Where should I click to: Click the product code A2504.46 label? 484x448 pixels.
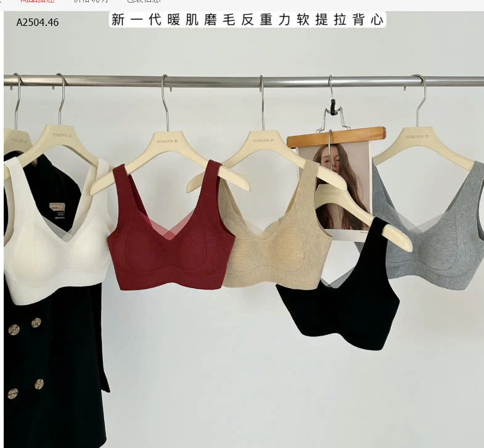[38, 22]
